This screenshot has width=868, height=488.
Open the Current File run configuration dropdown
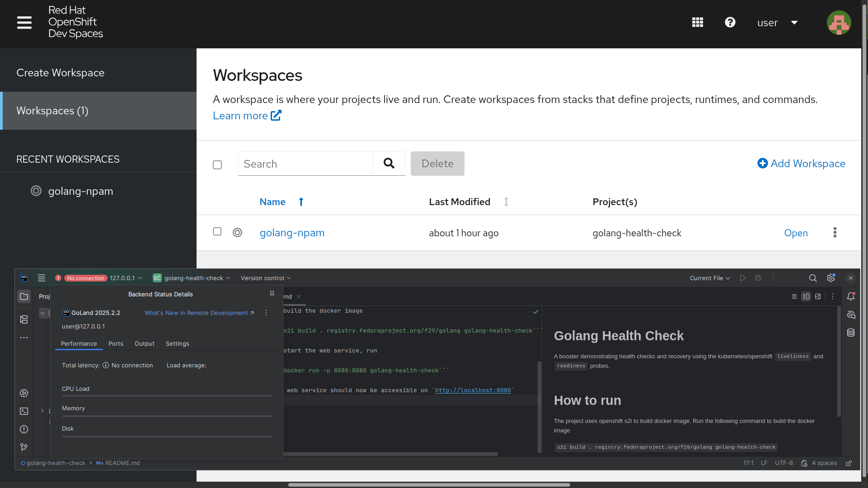point(709,278)
